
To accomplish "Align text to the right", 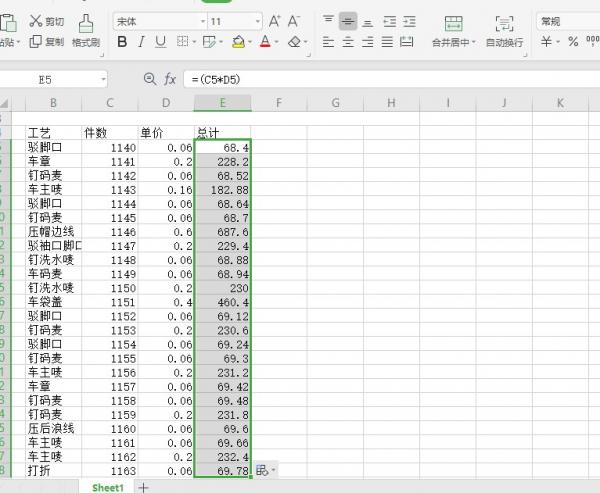I will [x=368, y=41].
